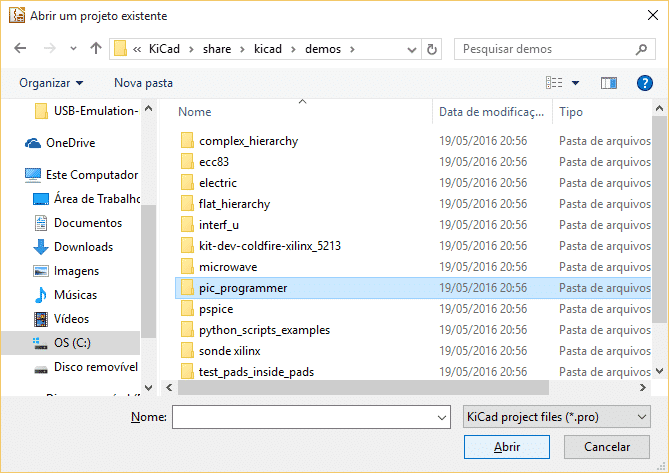Expand breadcrumb chevron after demos
This screenshot has width=669, height=473.
point(352,49)
